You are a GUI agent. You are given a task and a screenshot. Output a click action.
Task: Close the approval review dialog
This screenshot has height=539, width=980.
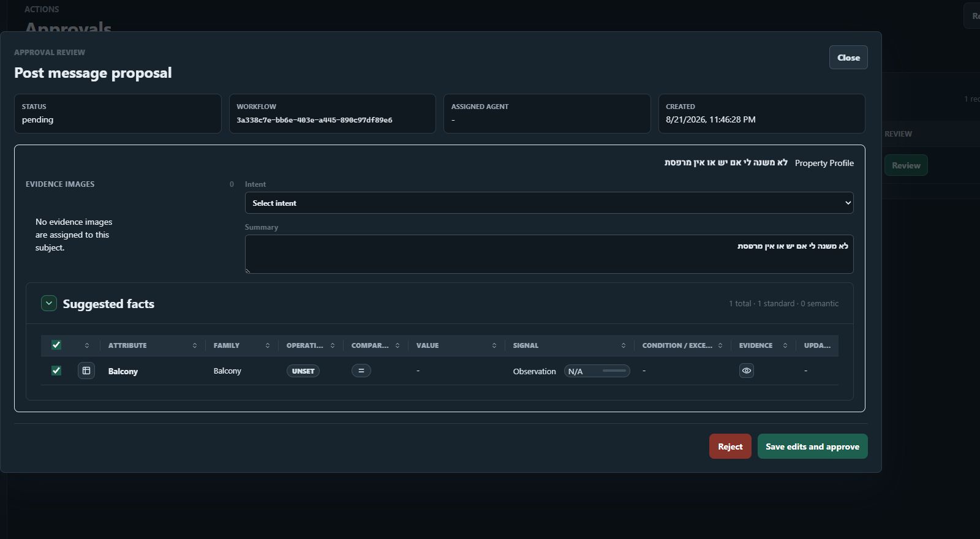point(848,58)
